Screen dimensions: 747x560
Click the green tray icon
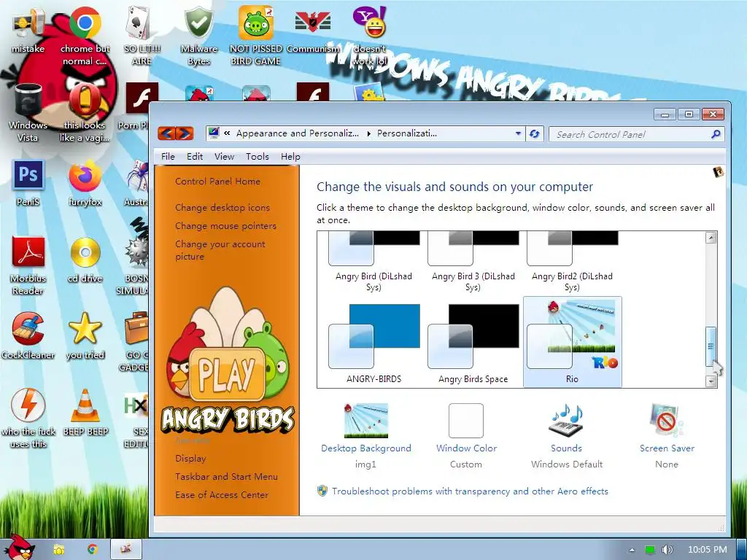[650, 550]
